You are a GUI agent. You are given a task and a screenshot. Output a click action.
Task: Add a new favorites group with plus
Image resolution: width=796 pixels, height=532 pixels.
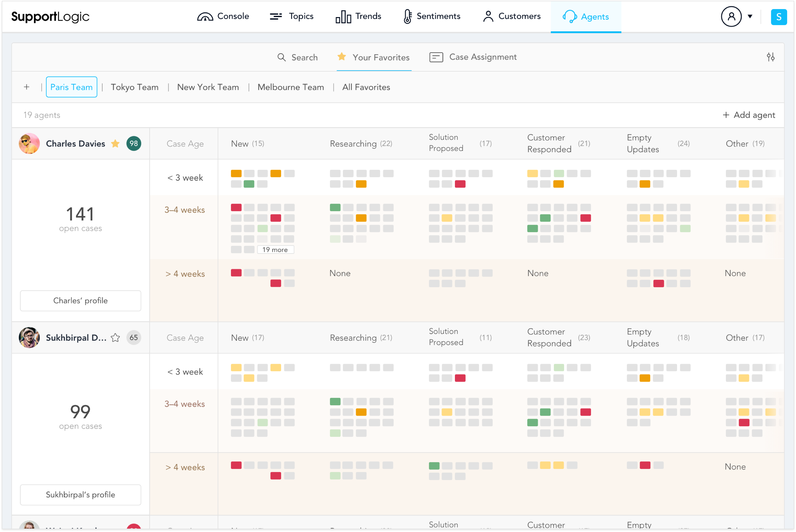click(26, 87)
